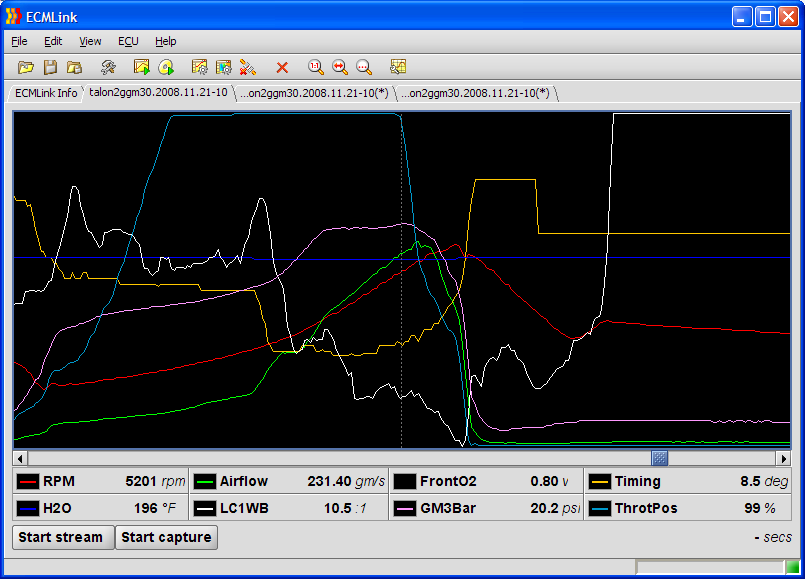This screenshot has height=579, width=805.
Task: Toggle the RPM red trace swatch
Action: coord(28,481)
